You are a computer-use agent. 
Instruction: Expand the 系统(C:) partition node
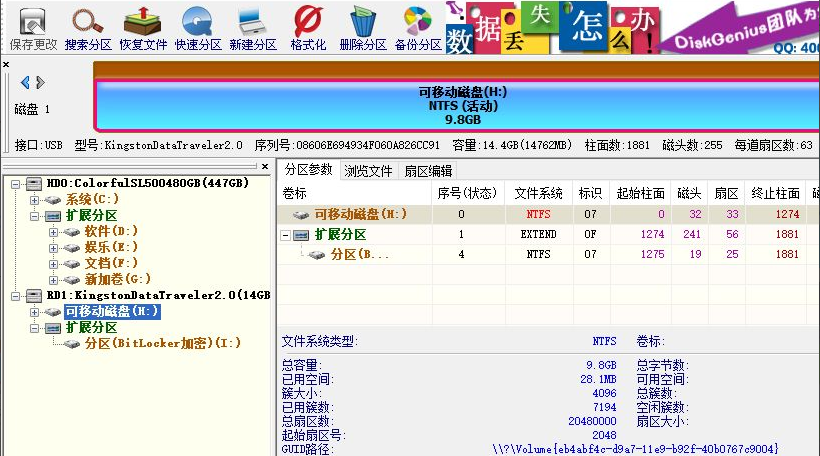click(x=35, y=200)
